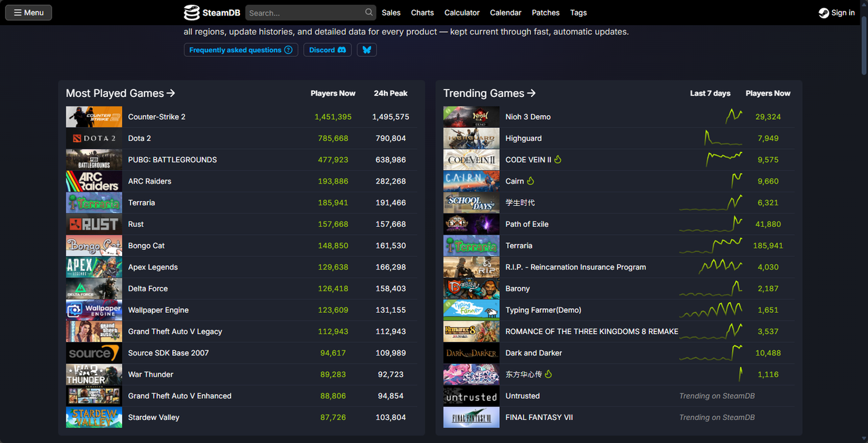This screenshot has width=868, height=443.
Task: Click Counter-Strike 2 game thumbnail
Action: pyautogui.click(x=94, y=117)
